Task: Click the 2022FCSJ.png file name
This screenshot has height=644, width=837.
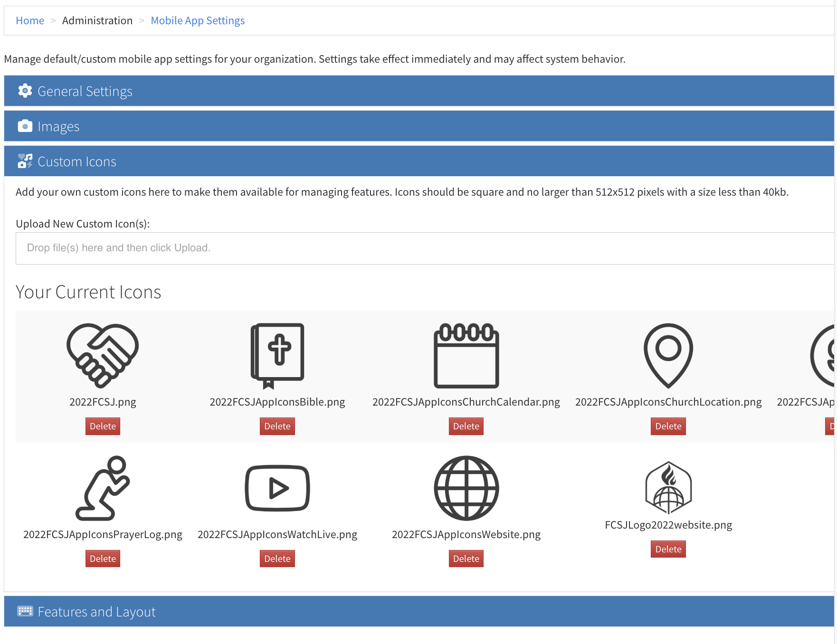Action: pos(103,402)
